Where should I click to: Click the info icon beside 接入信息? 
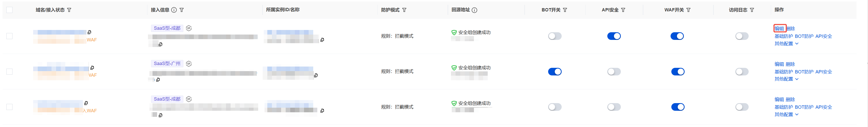(x=174, y=10)
